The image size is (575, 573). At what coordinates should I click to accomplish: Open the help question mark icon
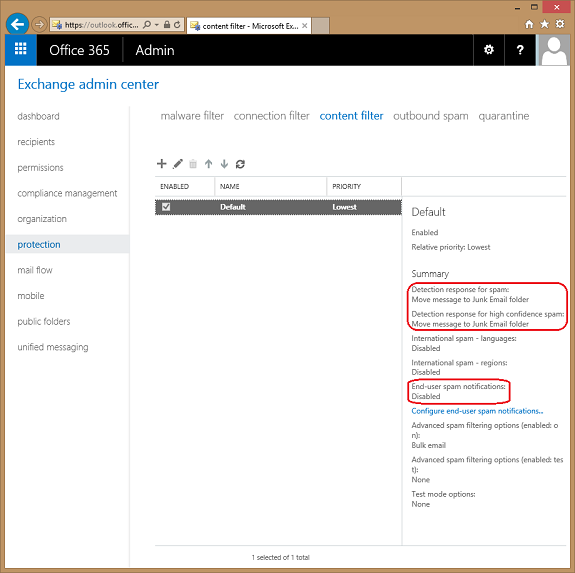coord(520,49)
